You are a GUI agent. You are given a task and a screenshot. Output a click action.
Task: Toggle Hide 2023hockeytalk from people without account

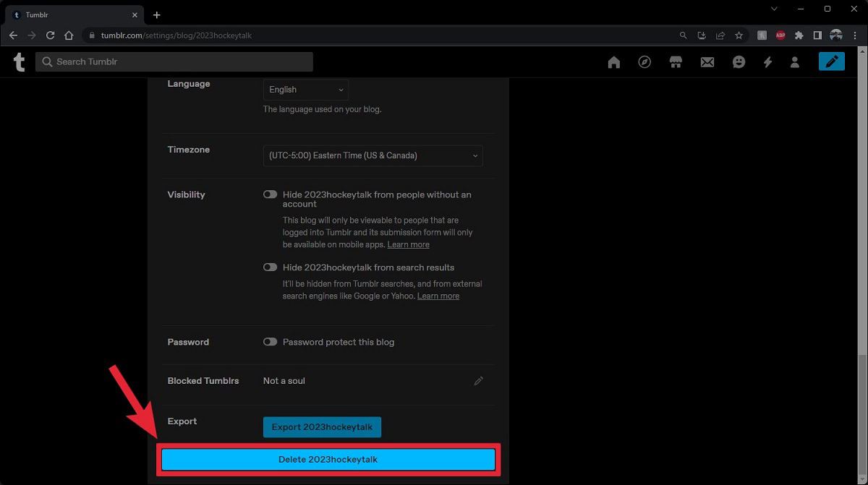click(x=270, y=194)
